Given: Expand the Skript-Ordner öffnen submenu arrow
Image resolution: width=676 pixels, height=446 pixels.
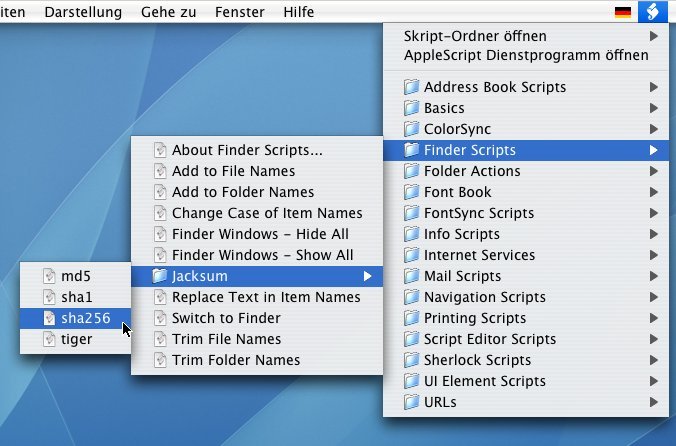Looking at the screenshot, I should point(654,36).
